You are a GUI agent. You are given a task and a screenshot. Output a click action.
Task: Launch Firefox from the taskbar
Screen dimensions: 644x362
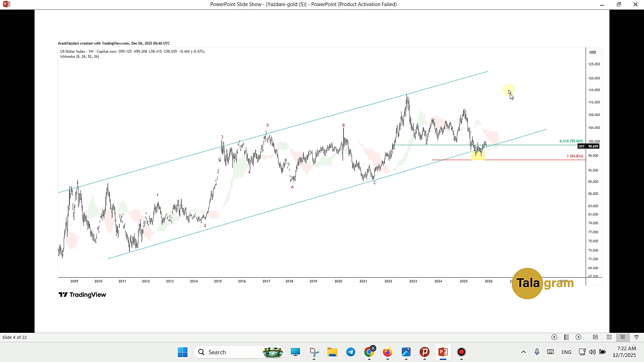click(388, 352)
